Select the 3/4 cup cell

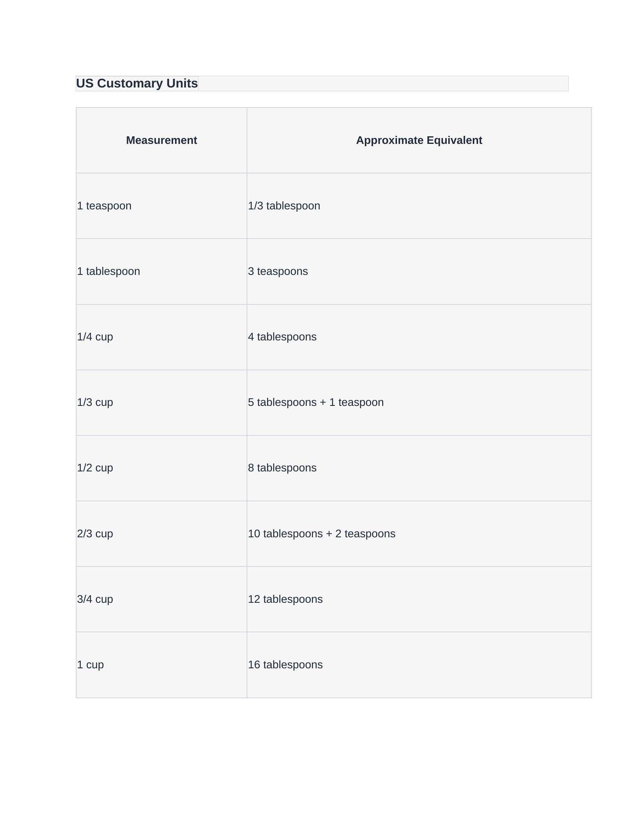[x=161, y=600]
